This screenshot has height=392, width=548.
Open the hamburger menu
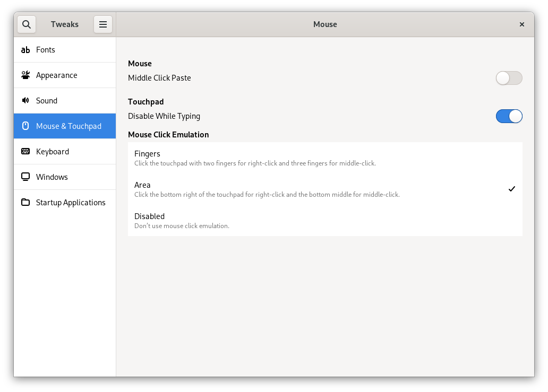tap(102, 24)
